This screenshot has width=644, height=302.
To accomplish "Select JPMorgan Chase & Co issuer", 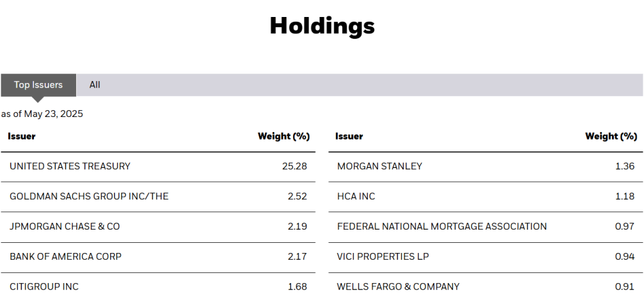I will click(65, 226).
